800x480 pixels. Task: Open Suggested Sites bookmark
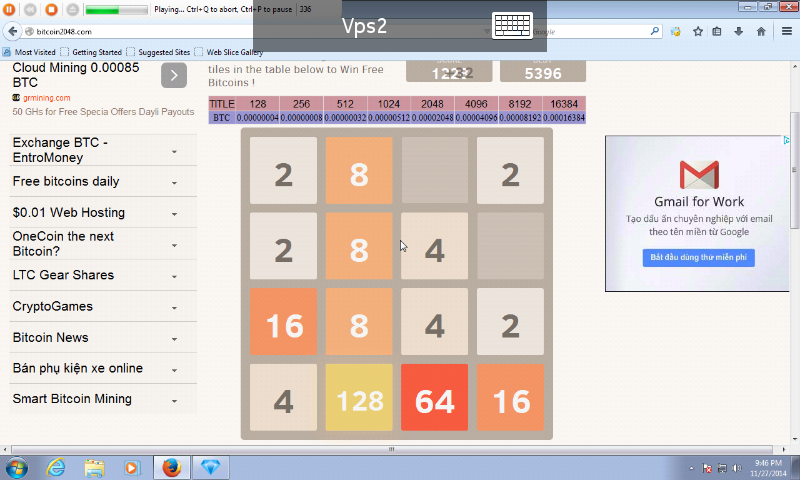coord(158,52)
